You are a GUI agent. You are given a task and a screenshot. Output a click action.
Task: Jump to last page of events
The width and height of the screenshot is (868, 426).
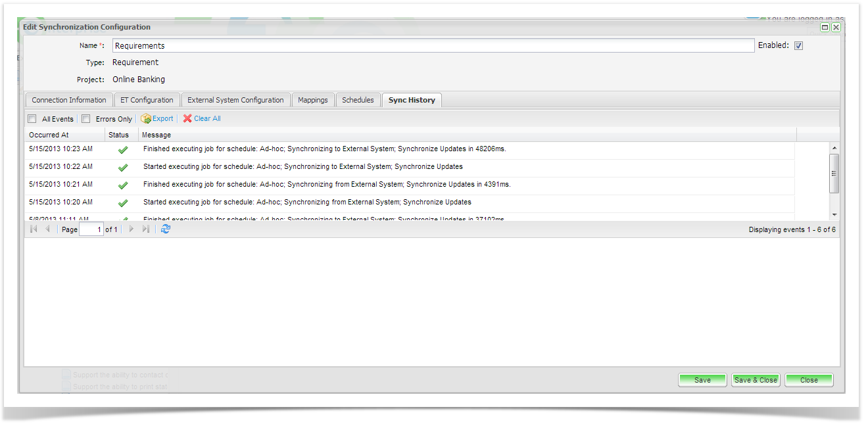pyautogui.click(x=146, y=229)
